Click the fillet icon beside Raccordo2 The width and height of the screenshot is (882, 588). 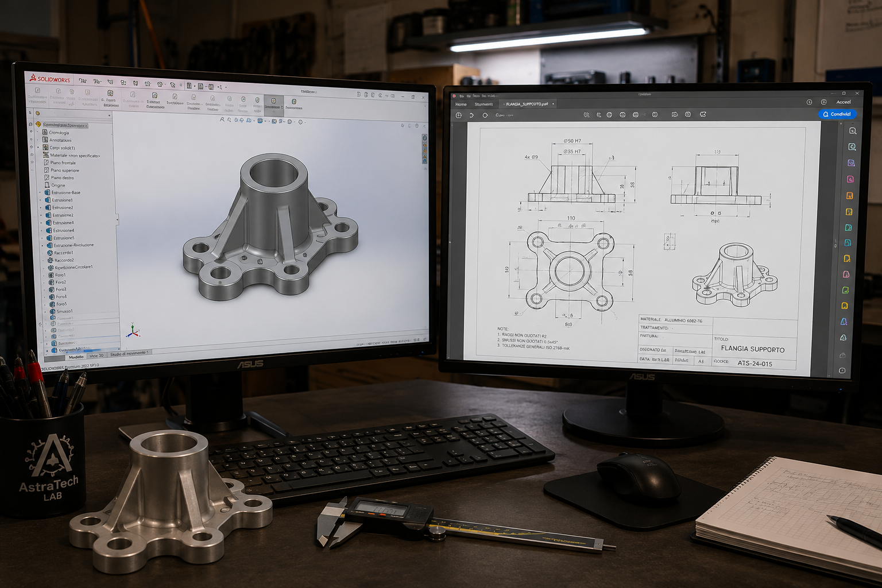coord(50,260)
